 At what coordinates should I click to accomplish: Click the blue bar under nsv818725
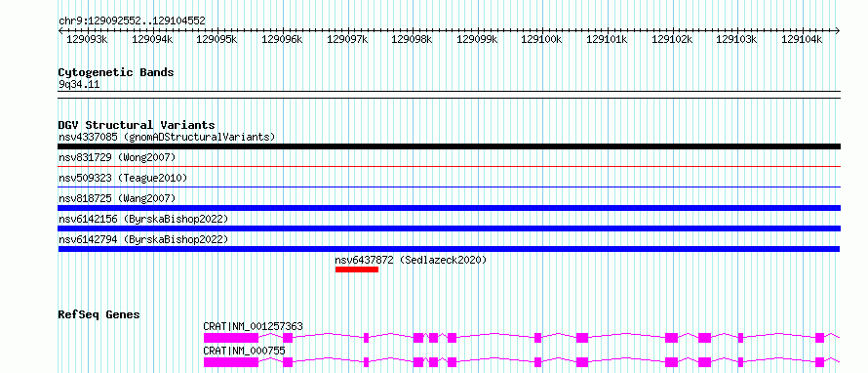pos(449,208)
